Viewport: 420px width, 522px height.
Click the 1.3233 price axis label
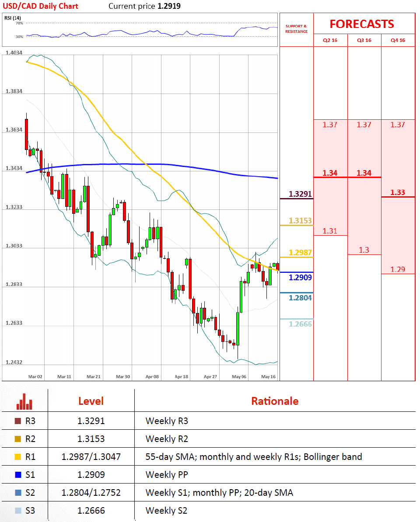tap(14, 207)
